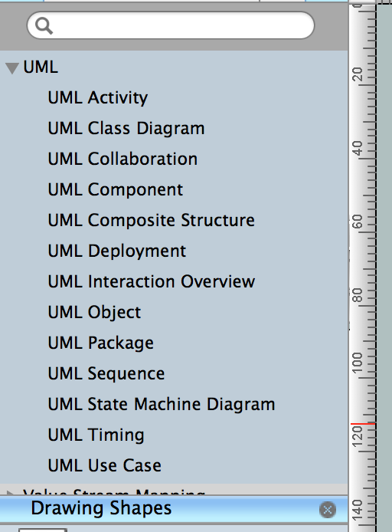Viewport: 392px width, 532px height.
Task: Open the UML Activity library
Action: point(97,98)
